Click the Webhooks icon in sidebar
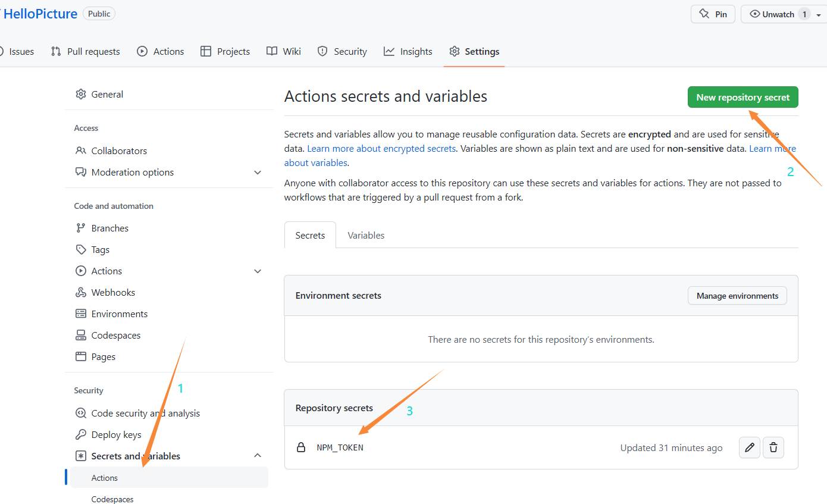Screen dimensions: 827x504 point(81,292)
